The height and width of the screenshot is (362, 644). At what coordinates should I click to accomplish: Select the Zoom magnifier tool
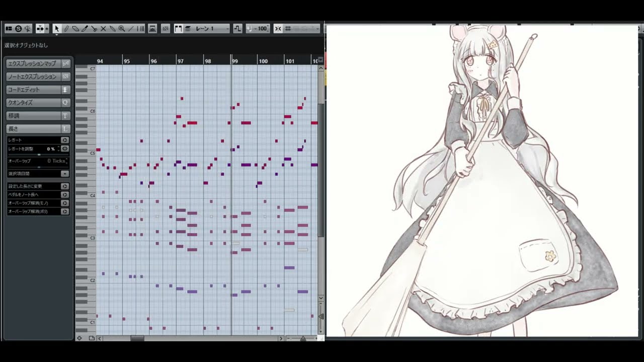tap(122, 29)
